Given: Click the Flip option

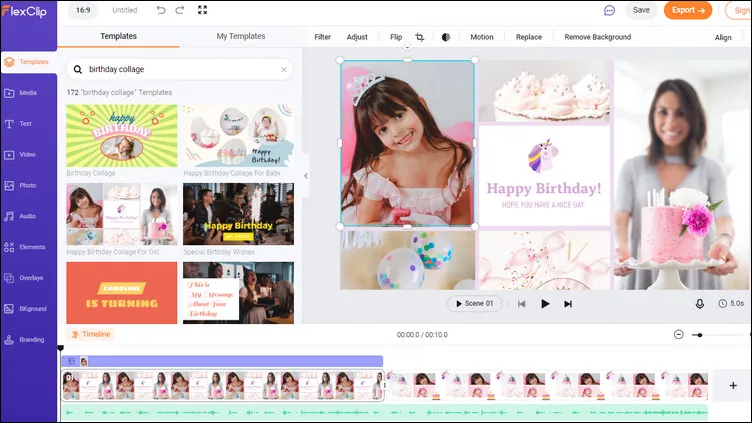Looking at the screenshot, I should tap(396, 37).
